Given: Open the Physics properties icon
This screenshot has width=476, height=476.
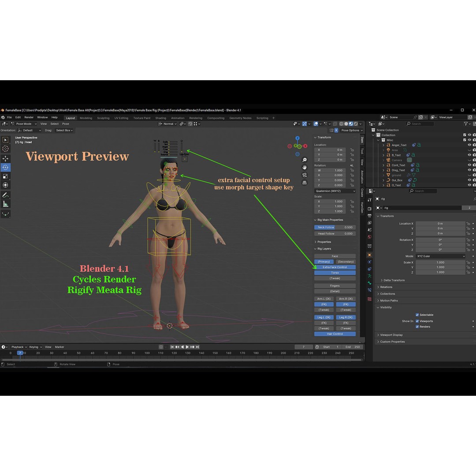Looking at the screenshot, I should 369,262.
